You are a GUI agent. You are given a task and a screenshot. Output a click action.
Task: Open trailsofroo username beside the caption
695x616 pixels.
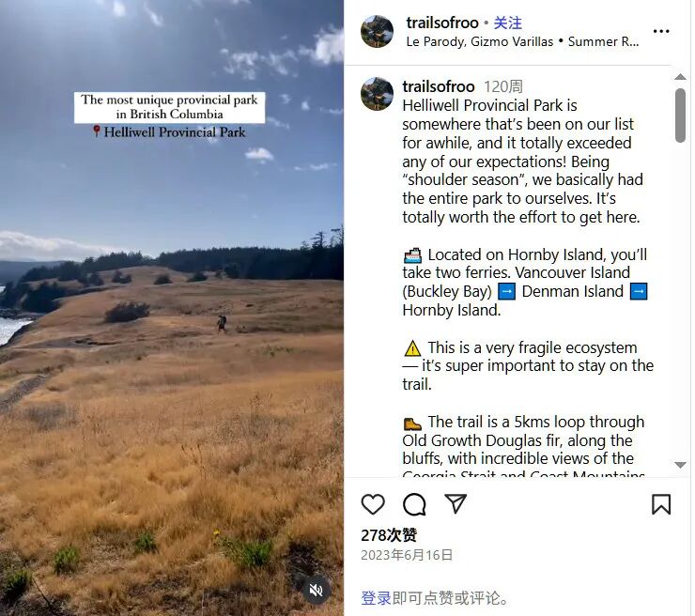pyautogui.click(x=439, y=86)
